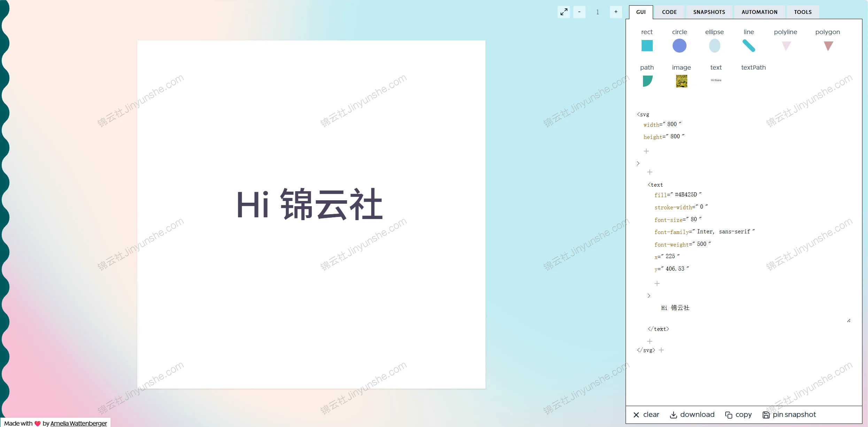
Task: Add a textPath element
Action: tap(753, 68)
